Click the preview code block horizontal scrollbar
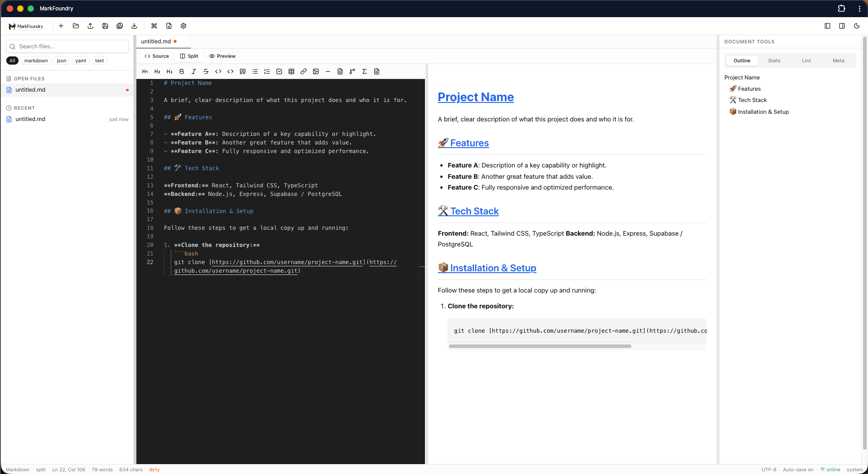This screenshot has height=474, width=868. coord(540,346)
